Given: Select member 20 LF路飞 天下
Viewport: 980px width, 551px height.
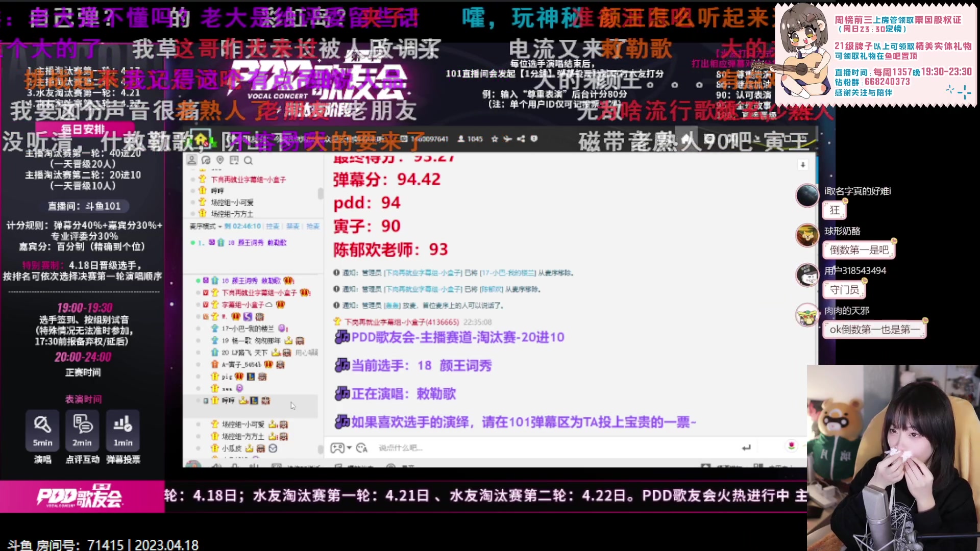Looking at the screenshot, I should pyautogui.click(x=244, y=353).
